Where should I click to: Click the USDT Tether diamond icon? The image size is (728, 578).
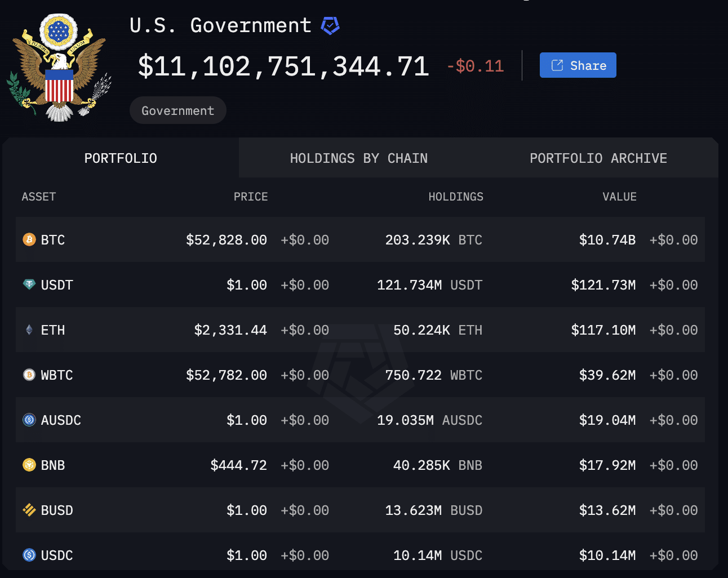29,284
